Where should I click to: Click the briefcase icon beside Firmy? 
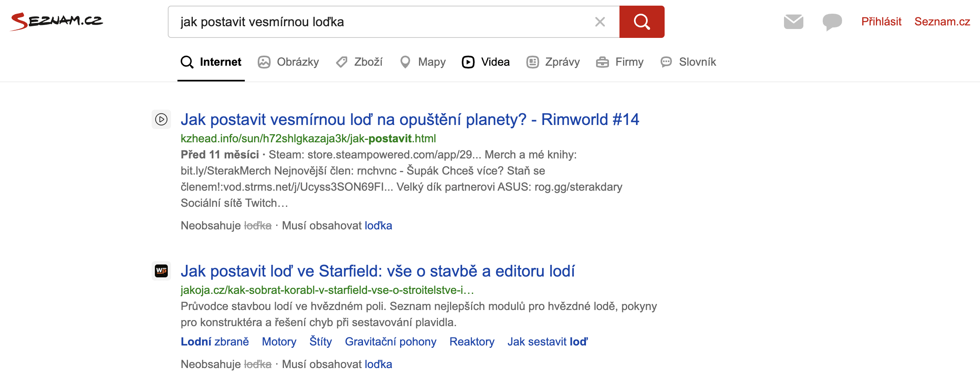pyautogui.click(x=603, y=62)
